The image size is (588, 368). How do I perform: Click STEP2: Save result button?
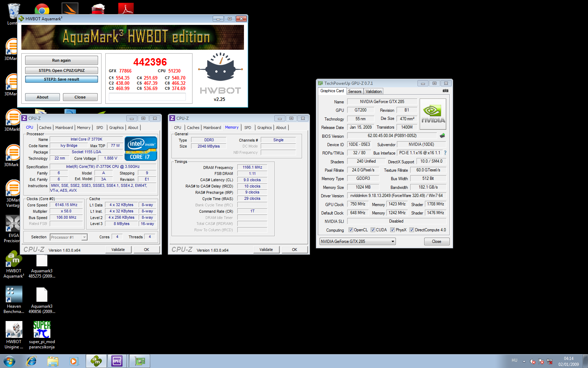pyautogui.click(x=61, y=79)
